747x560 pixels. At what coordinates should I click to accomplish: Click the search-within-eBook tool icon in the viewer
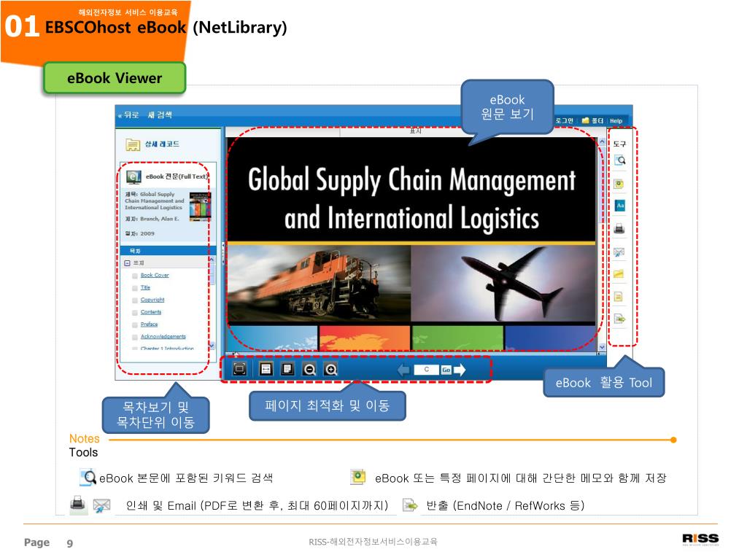619,160
